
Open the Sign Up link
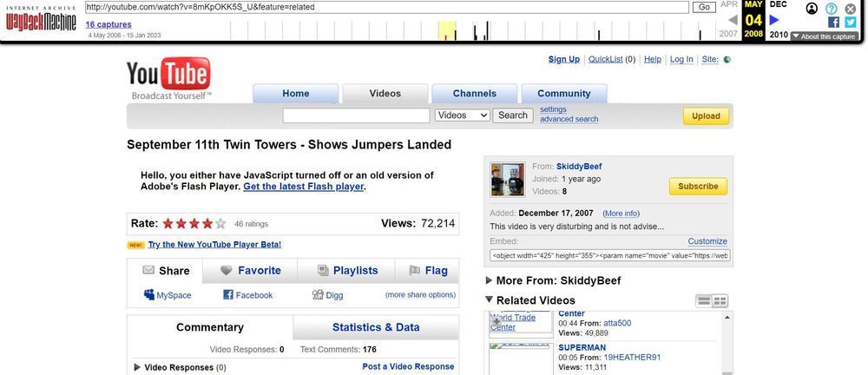tap(564, 59)
